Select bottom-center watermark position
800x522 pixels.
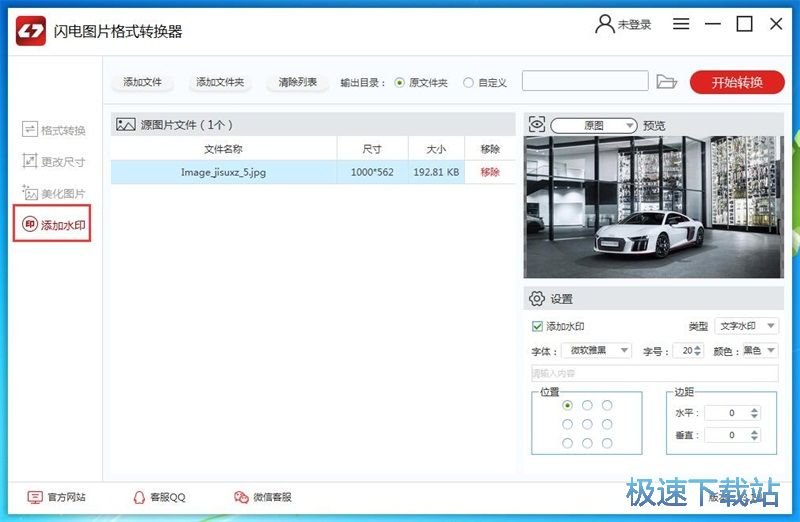tap(587, 443)
